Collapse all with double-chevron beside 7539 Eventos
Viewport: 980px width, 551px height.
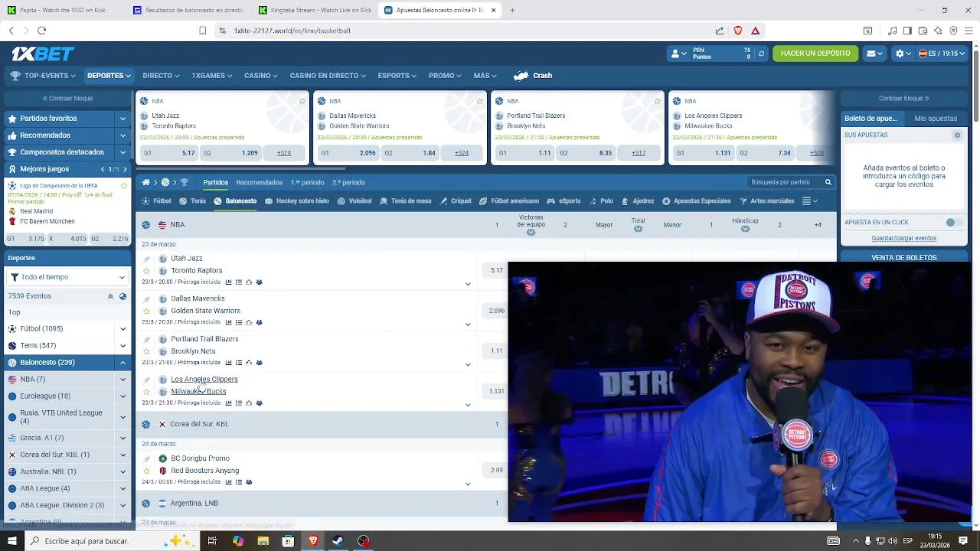pyautogui.click(x=110, y=296)
